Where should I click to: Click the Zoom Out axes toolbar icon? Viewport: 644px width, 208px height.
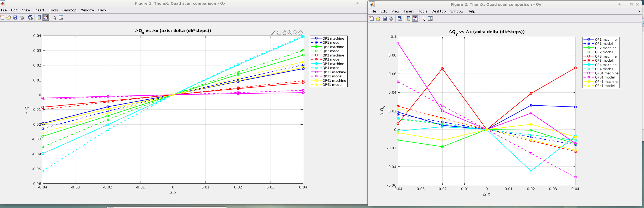click(x=295, y=33)
